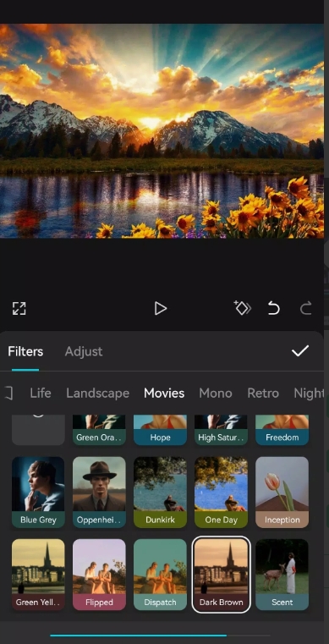Apply the Dunkirk filter thumbnail
The height and width of the screenshot is (644, 329).
point(160,492)
